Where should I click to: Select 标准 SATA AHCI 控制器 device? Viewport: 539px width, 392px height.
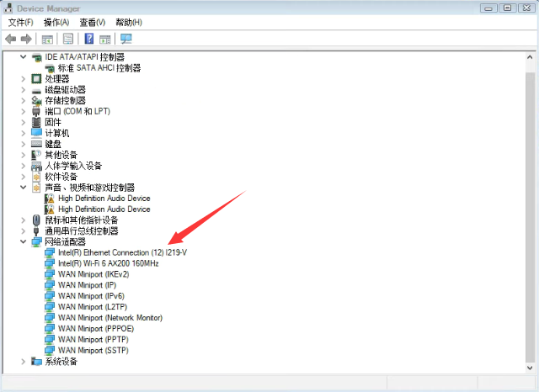click(x=99, y=67)
